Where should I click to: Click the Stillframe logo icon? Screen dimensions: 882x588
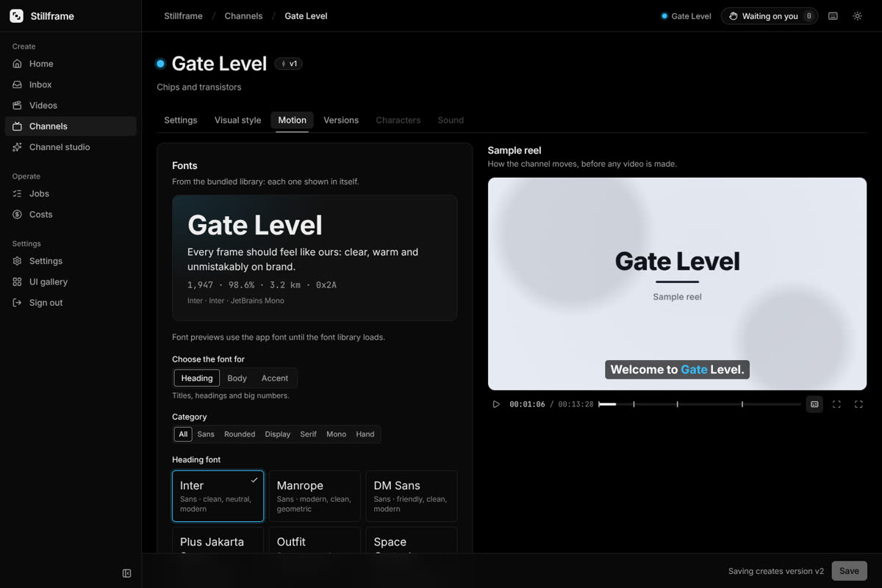click(x=16, y=16)
